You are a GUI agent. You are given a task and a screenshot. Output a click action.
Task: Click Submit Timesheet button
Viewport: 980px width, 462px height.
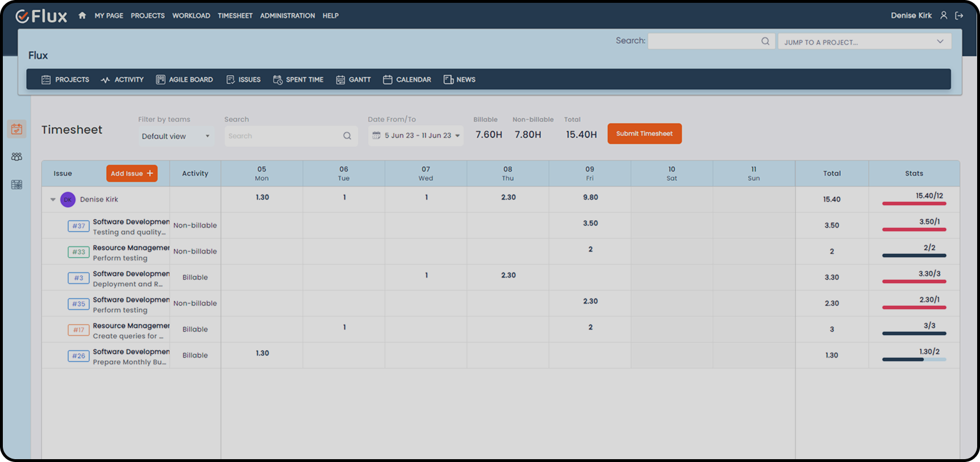(644, 133)
